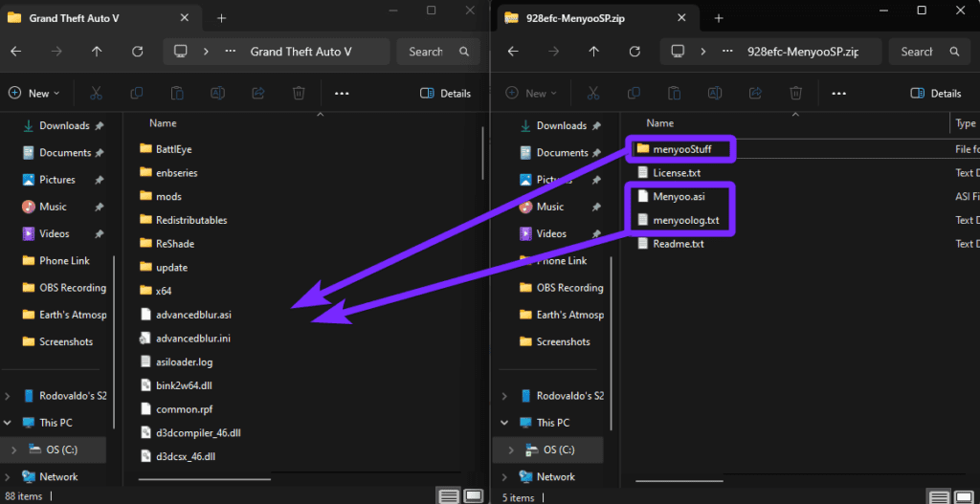Click Cut icon in Grand Theft Auto V window
The height and width of the screenshot is (504, 980).
pos(96,93)
